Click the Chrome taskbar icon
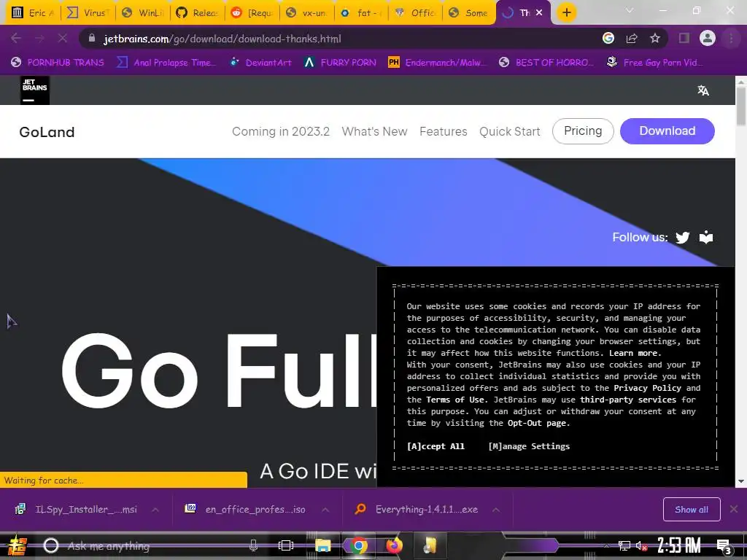The width and height of the screenshot is (747, 560). (358, 545)
